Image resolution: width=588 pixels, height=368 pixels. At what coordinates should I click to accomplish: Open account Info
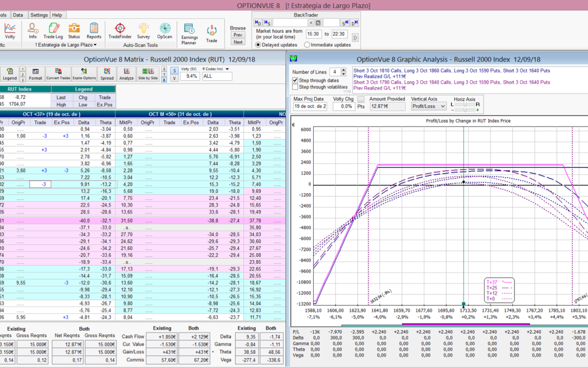pos(33,31)
